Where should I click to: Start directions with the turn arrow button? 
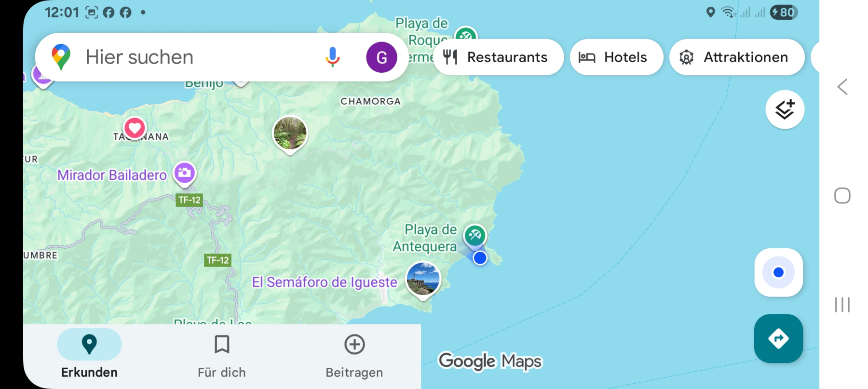pos(778,338)
